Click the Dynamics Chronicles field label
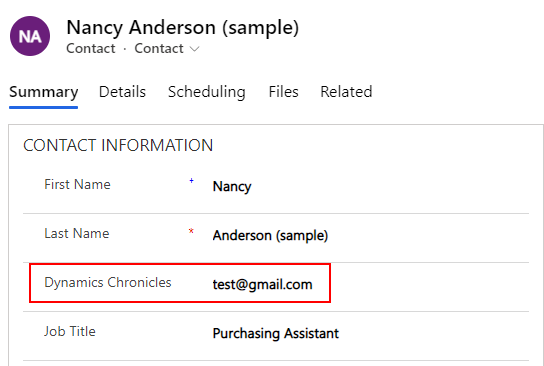544x366 pixels. click(x=108, y=283)
